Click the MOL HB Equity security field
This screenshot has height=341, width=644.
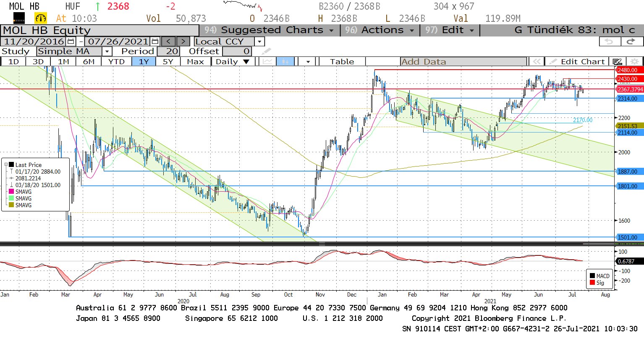[x=100, y=30]
